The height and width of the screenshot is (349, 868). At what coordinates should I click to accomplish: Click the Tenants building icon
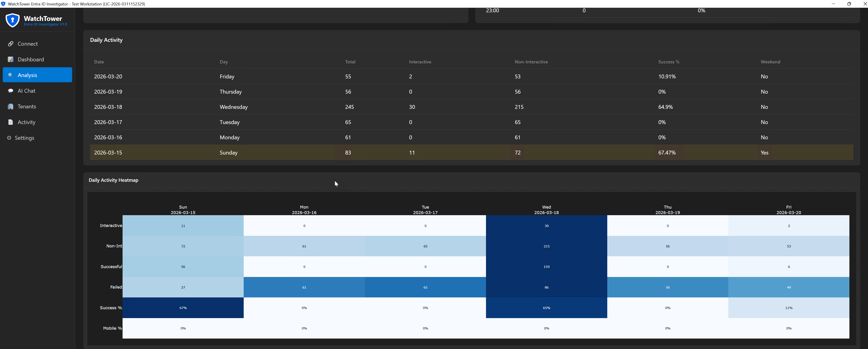[11, 107]
